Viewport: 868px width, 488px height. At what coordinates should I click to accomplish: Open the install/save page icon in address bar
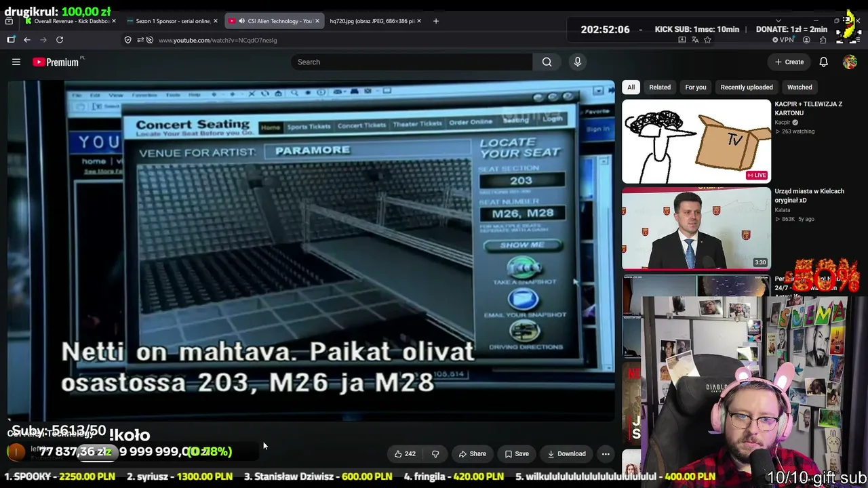click(x=682, y=40)
